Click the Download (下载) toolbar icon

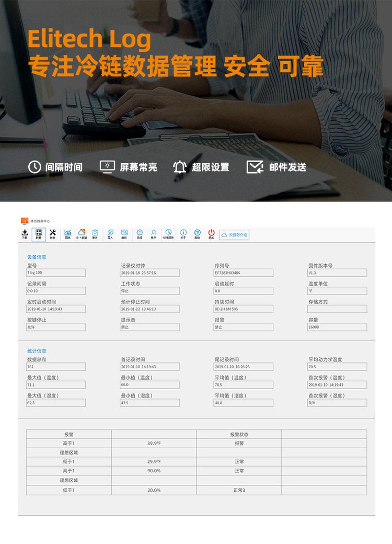[25, 234]
